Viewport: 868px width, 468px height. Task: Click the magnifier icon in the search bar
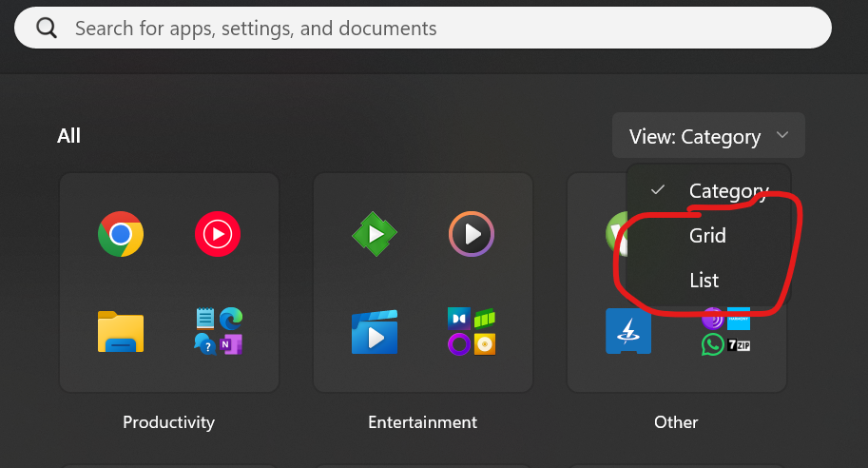(x=47, y=28)
